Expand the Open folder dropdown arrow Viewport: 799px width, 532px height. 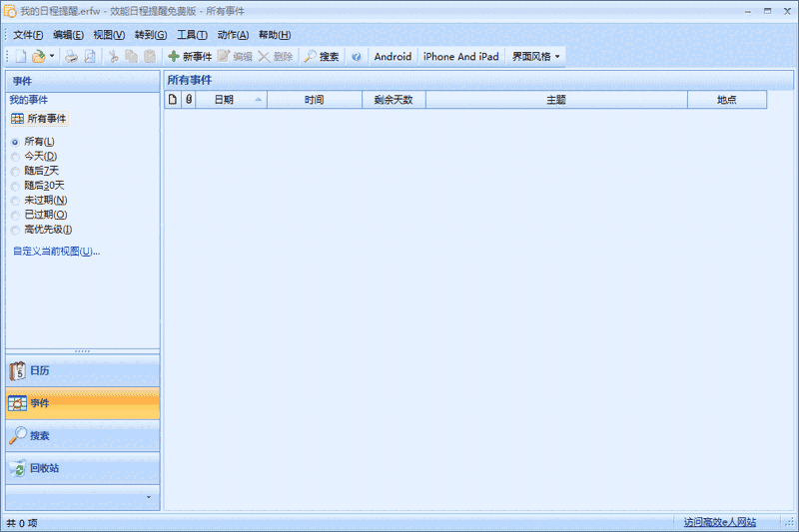click(x=52, y=57)
